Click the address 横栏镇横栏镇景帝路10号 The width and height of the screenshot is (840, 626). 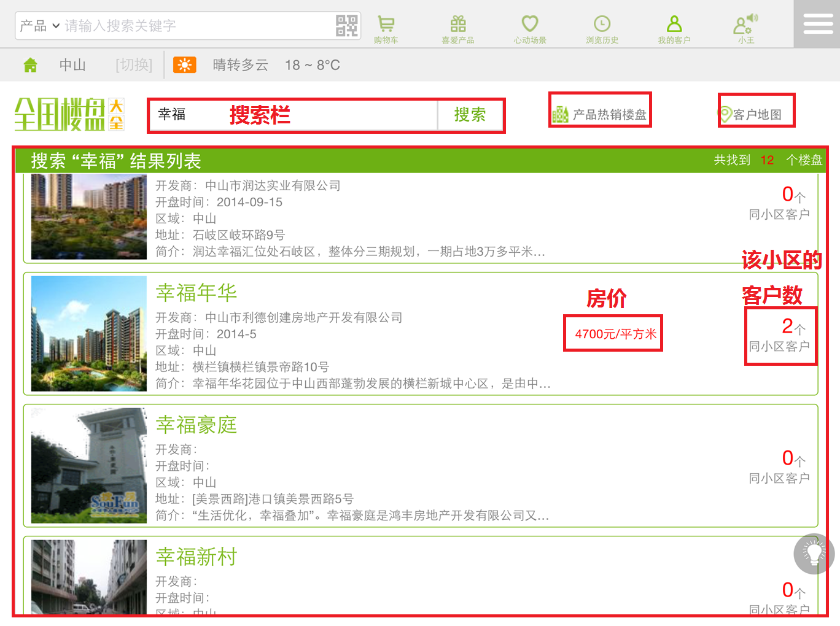tap(261, 367)
